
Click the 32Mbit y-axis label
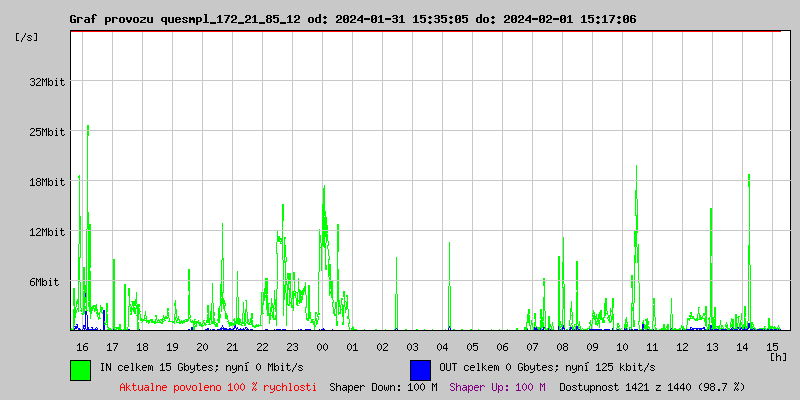tap(47, 82)
